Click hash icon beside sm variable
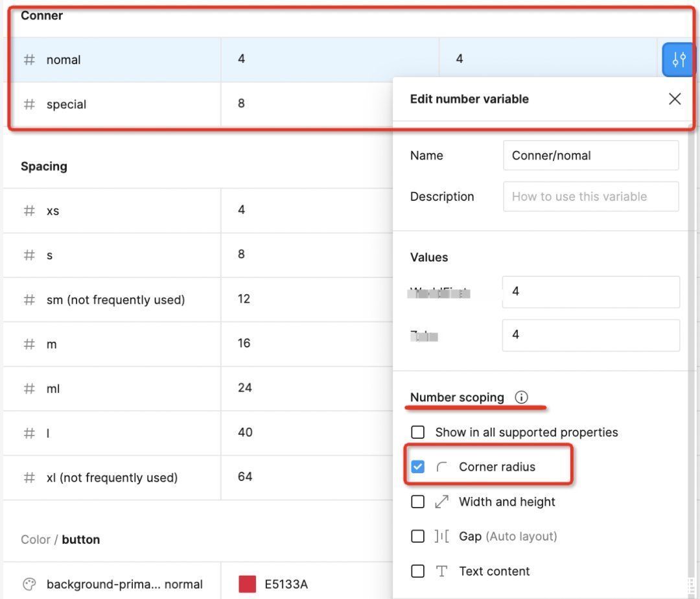This screenshot has width=700, height=599. (x=29, y=299)
